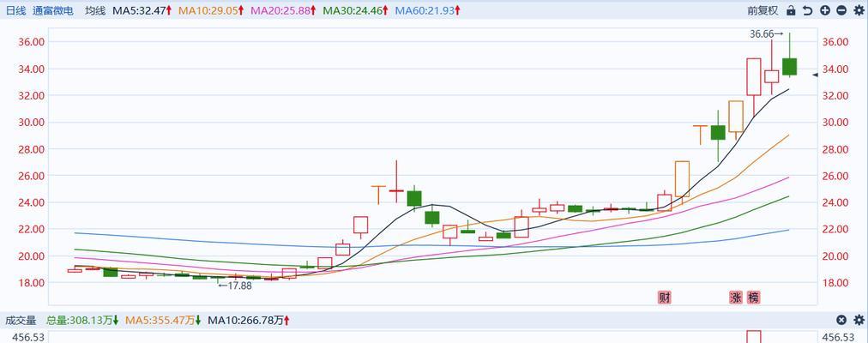Screen dimensions: 868x343
Task: Click the MA5:32.47 indicator value
Action: click(142, 10)
